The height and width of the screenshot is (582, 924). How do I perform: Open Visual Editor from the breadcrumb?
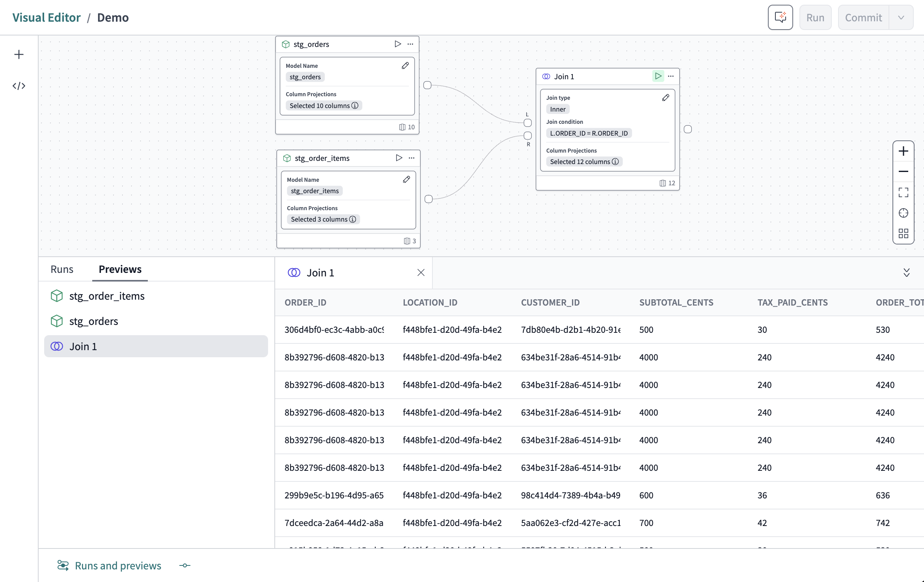pos(46,17)
